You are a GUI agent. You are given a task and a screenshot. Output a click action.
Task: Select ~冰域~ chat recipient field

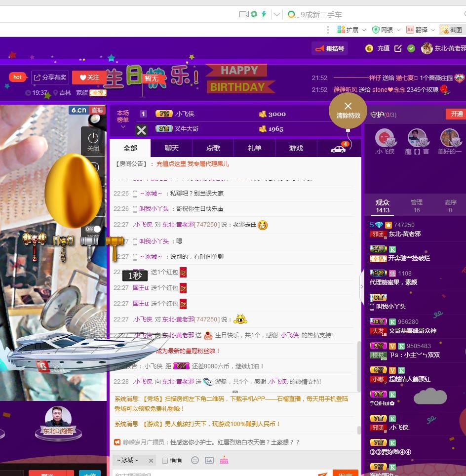pos(134,461)
